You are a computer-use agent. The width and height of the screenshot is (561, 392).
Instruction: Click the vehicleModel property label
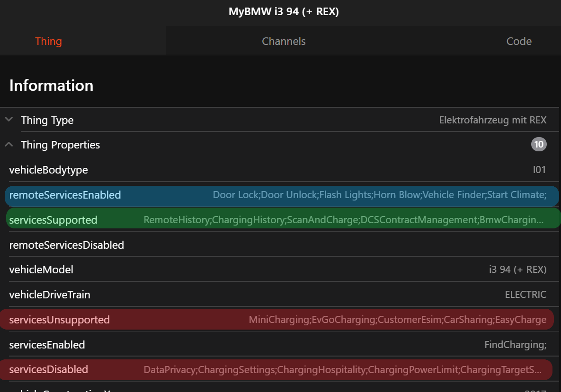pos(41,270)
